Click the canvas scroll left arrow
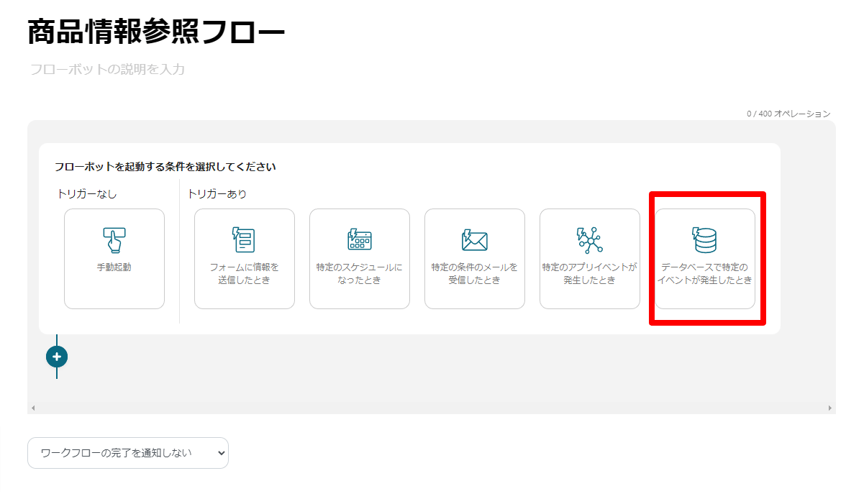 coord(32,408)
